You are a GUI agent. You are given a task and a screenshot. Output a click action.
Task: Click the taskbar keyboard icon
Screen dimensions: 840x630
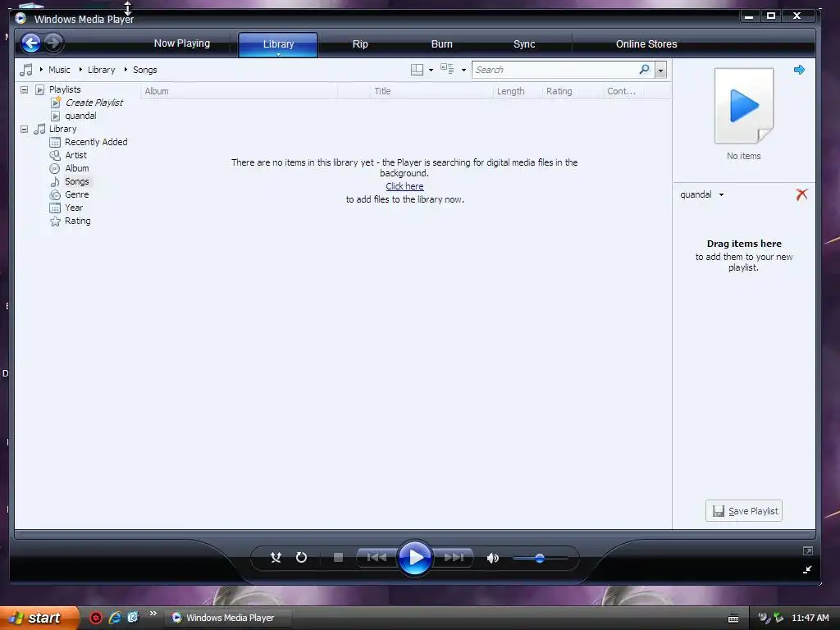click(x=733, y=619)
